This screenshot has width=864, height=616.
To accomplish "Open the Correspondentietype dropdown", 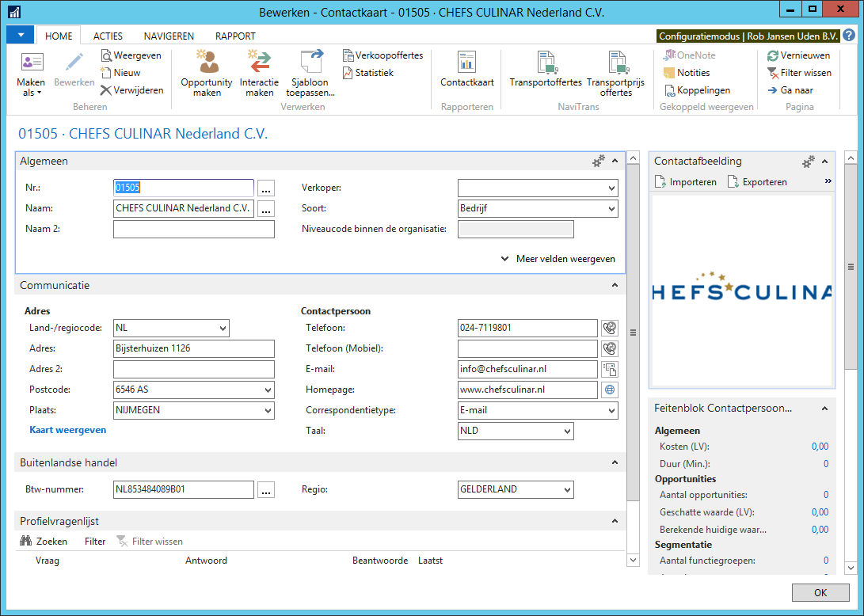I will (611, 410).
